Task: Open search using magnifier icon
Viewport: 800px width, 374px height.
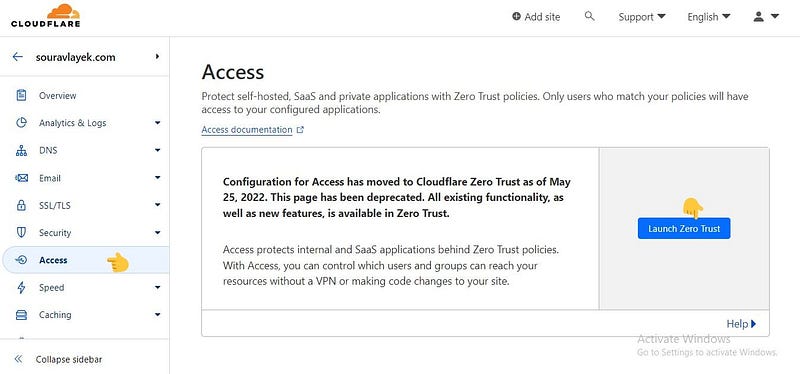Action: (589, 16)
